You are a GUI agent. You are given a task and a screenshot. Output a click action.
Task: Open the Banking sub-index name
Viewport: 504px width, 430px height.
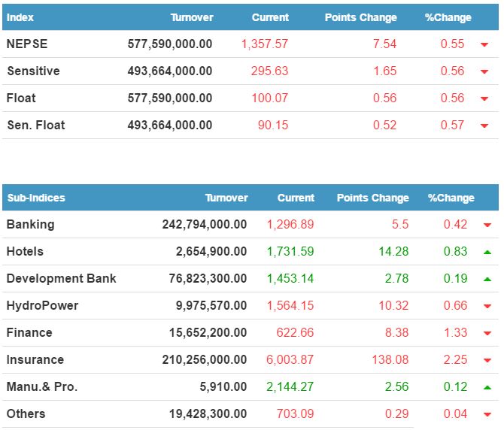30,224
